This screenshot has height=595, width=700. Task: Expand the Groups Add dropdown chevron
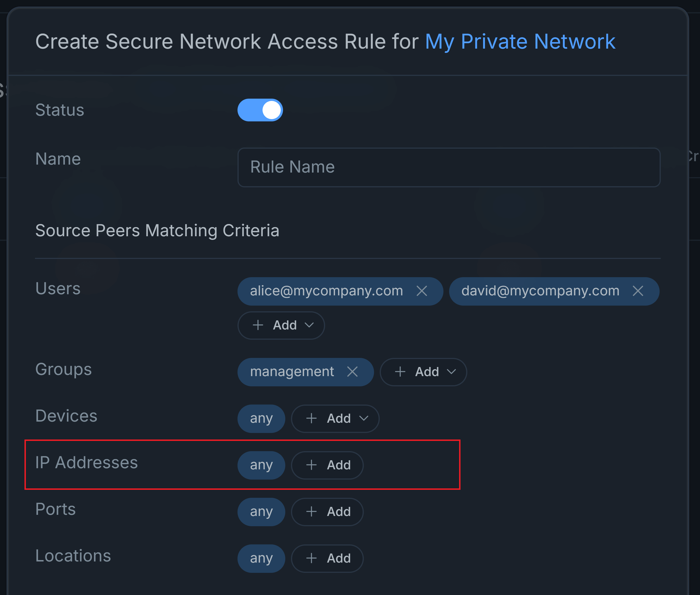click(x=451, y=372)
